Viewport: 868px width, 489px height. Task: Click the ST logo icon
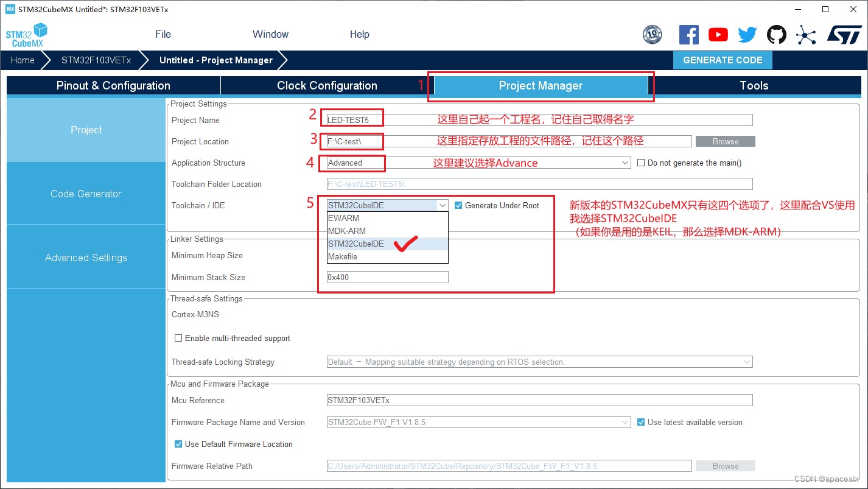pos(844,35)
